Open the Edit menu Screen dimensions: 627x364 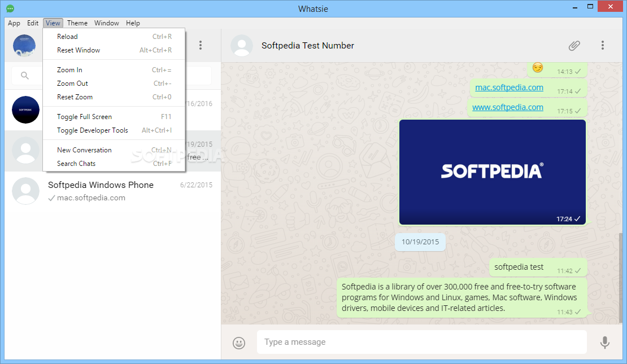point(33,23)
